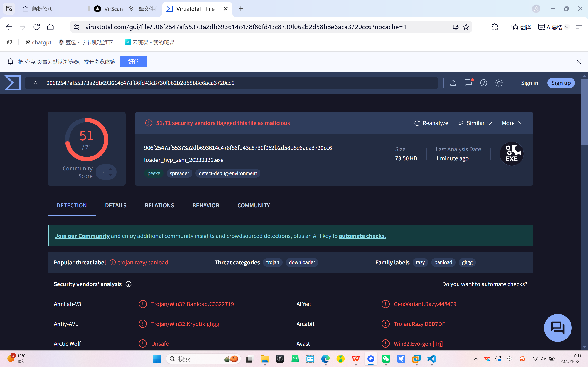Switch to the DETAILS tab

(116, 205)
